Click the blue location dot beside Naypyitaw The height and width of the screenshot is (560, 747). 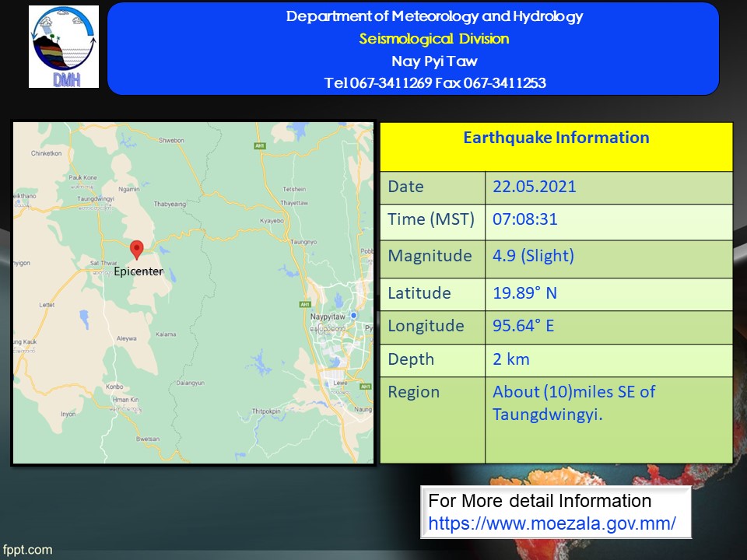click(x=353, y=315)
